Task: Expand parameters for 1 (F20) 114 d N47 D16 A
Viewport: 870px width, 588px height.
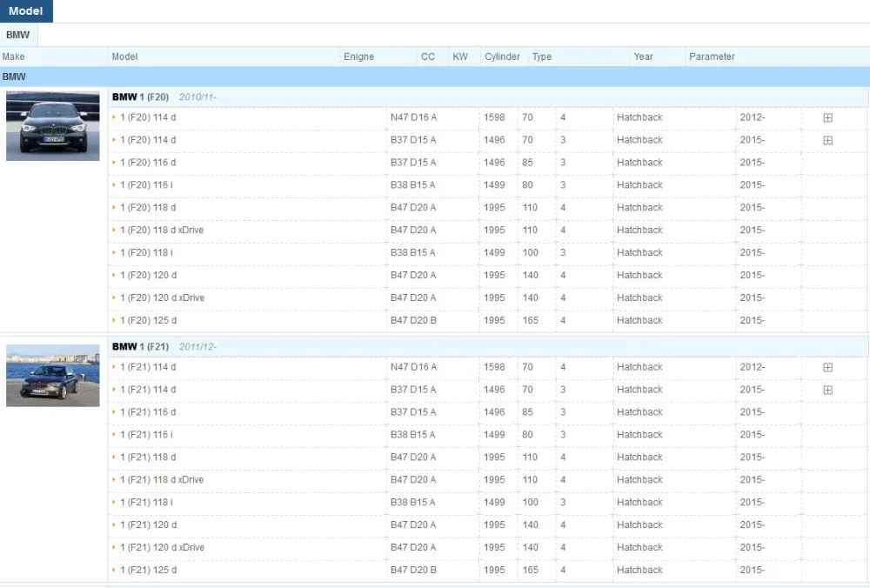Action: click(827, 117)
